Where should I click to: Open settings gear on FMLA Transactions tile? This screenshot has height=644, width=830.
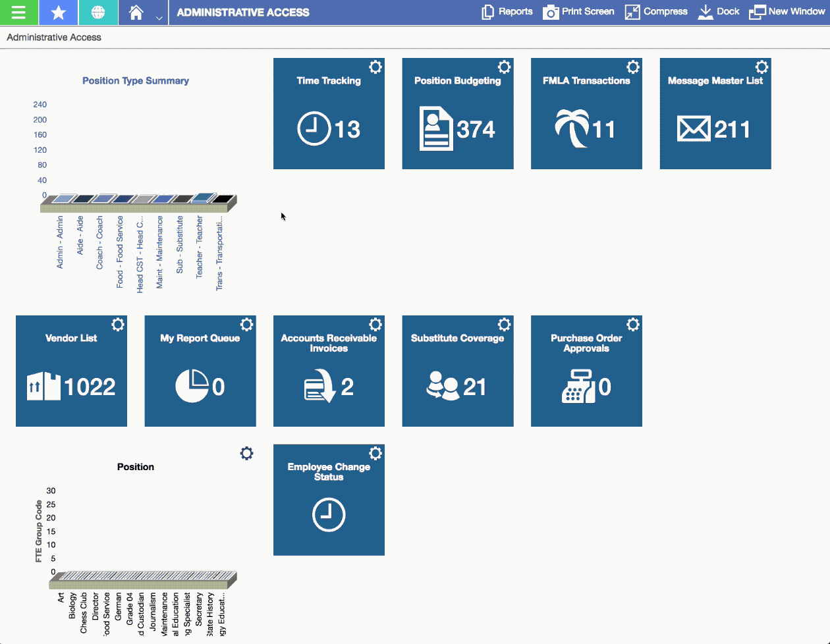point(633,67)
